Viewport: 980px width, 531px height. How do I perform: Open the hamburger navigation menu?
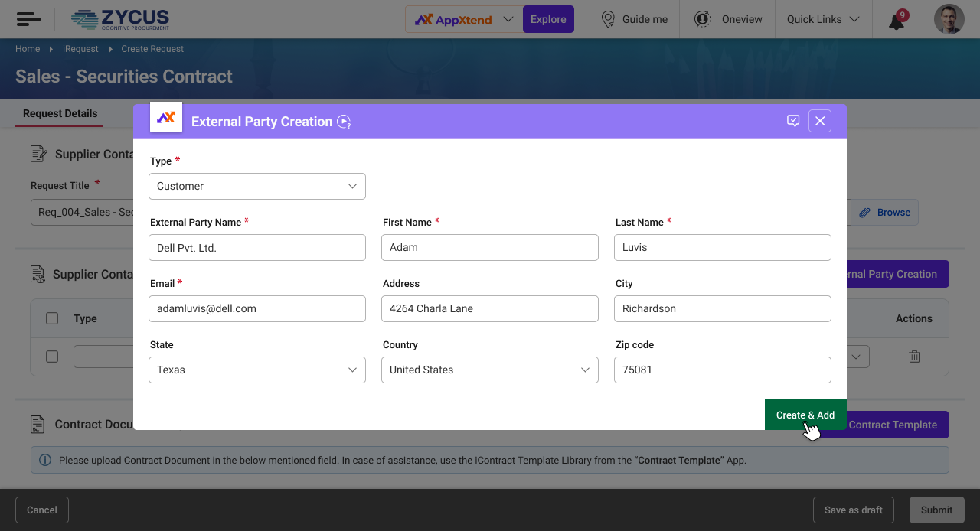pos(28,19)
